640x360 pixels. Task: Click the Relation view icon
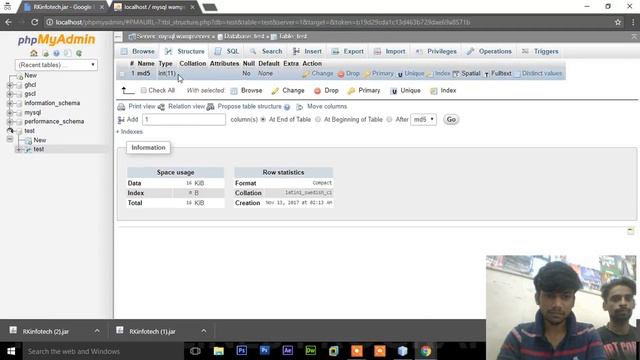pyautogui.click(x=162, y=107)
